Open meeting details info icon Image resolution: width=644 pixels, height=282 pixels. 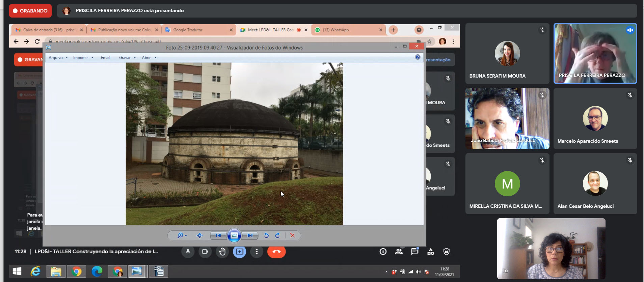pyautogui.click(x=383, y=252)
